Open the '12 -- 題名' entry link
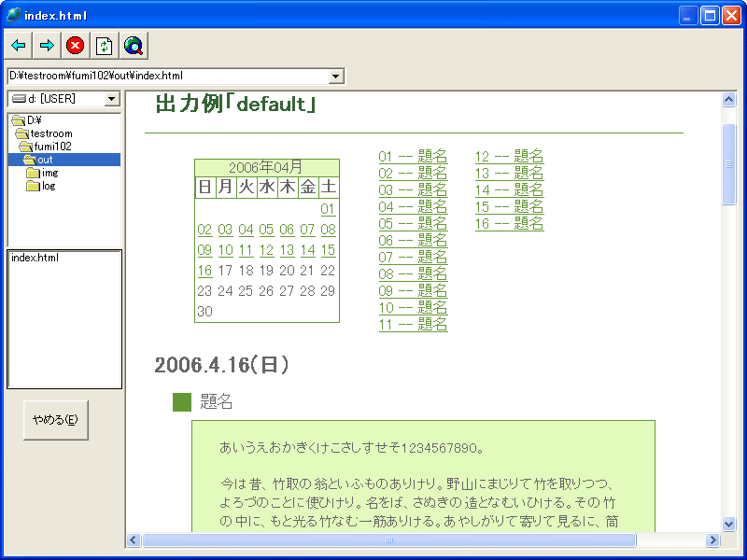Image resolution: width=747 pixels, height=560 pixels. pos(509,156)
